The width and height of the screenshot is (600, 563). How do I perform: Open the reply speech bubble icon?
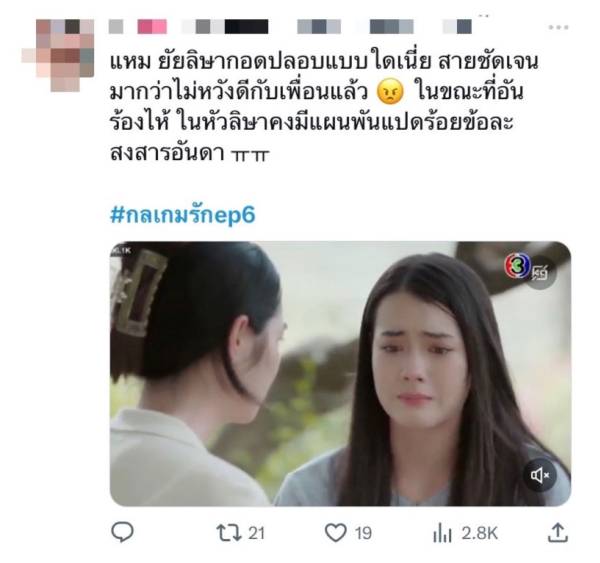click(x=122, y=532)
